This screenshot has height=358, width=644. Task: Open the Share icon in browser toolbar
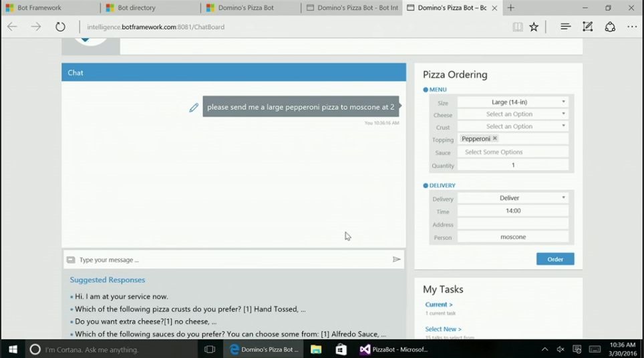click(x=610, y=27)
